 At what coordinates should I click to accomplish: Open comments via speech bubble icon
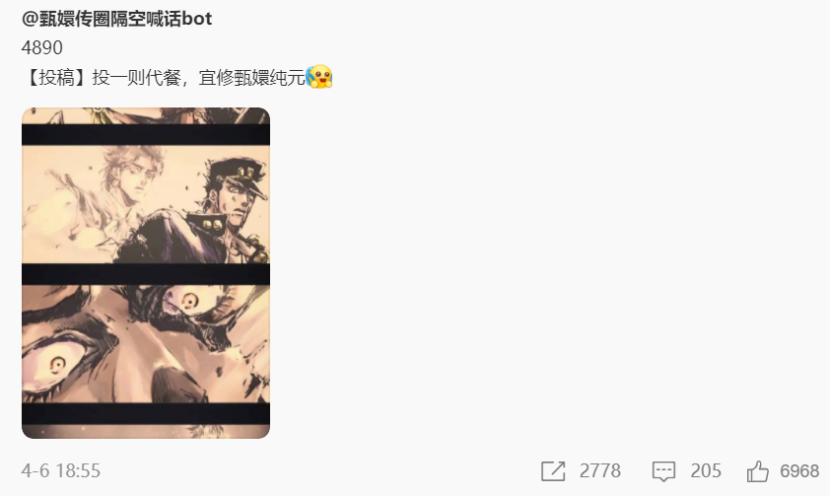click(663, 471)
